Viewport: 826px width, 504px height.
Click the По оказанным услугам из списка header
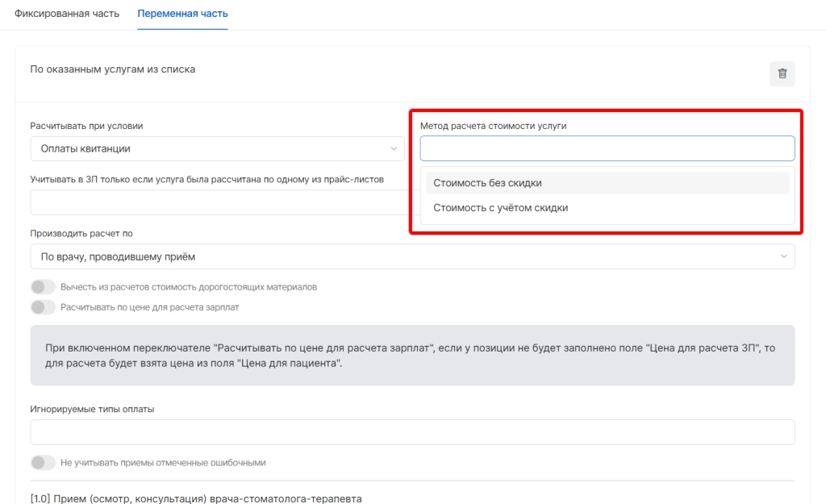point(113,69)
